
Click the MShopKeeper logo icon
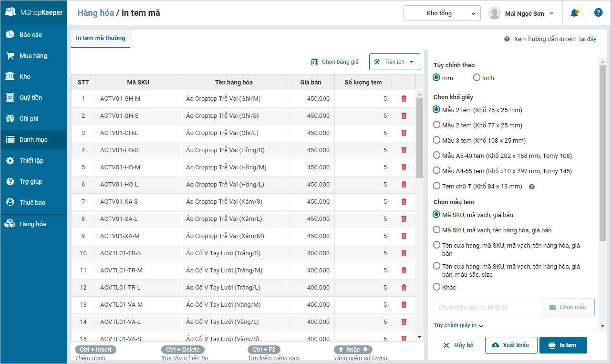tap(10, 12)
